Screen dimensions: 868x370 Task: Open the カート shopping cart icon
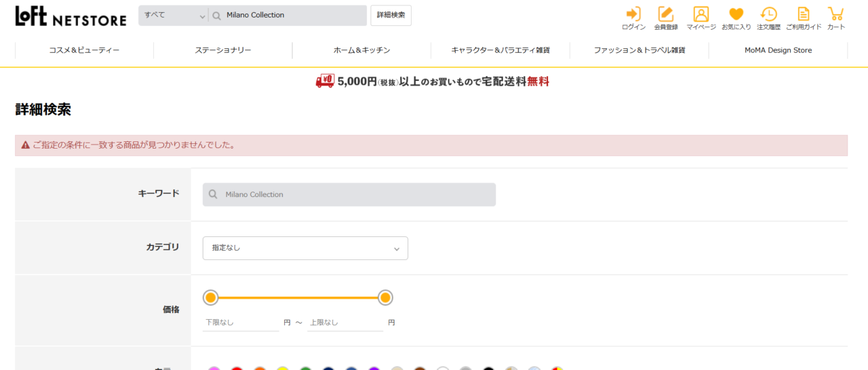click(836, 18)
